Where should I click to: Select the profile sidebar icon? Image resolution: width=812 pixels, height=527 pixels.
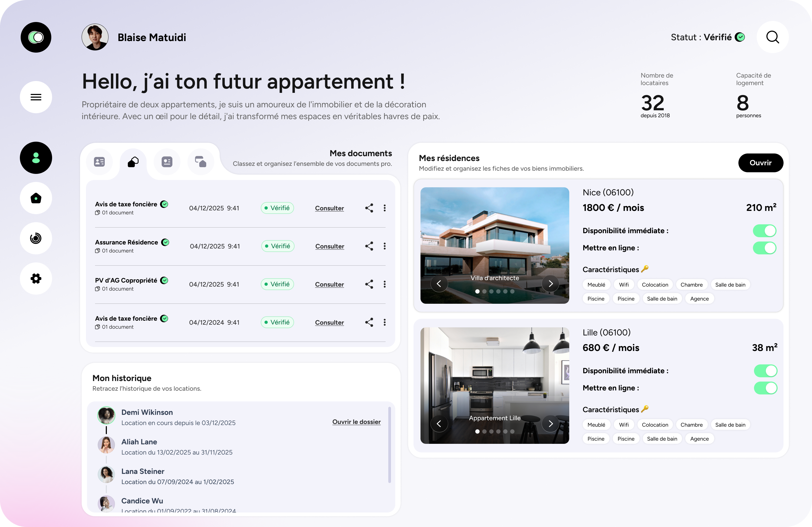pyautogui.click(x=36, y=158)
